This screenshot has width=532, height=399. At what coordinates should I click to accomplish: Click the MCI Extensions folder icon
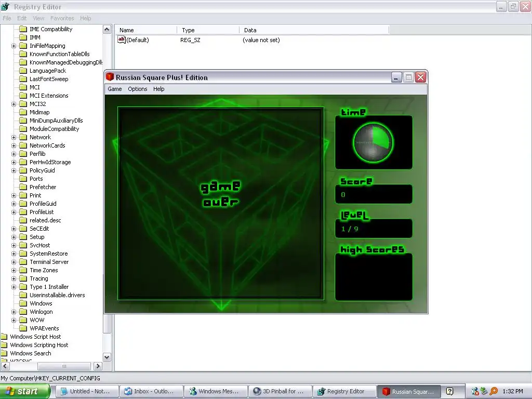point(23,96)
